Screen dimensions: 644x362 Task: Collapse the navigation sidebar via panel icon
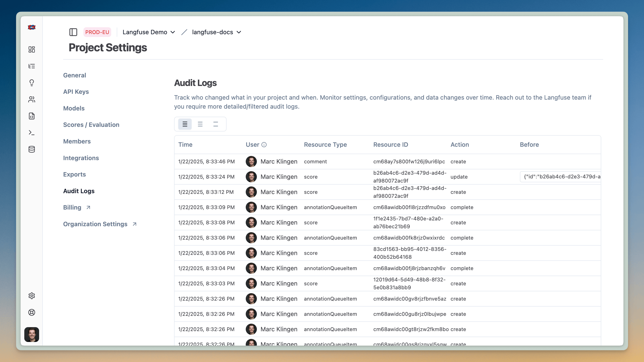click(x=73, y=32)
